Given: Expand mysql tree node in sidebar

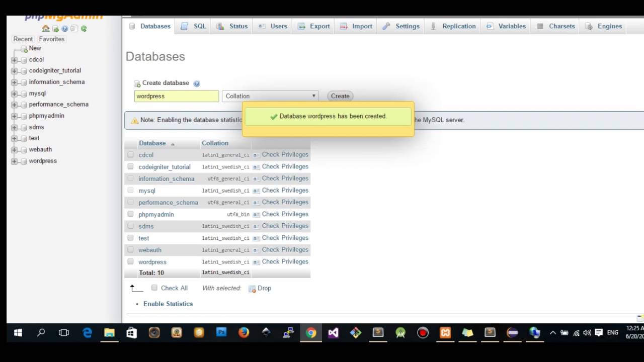Looking at the screenshot, I should (x=14, y=94).
